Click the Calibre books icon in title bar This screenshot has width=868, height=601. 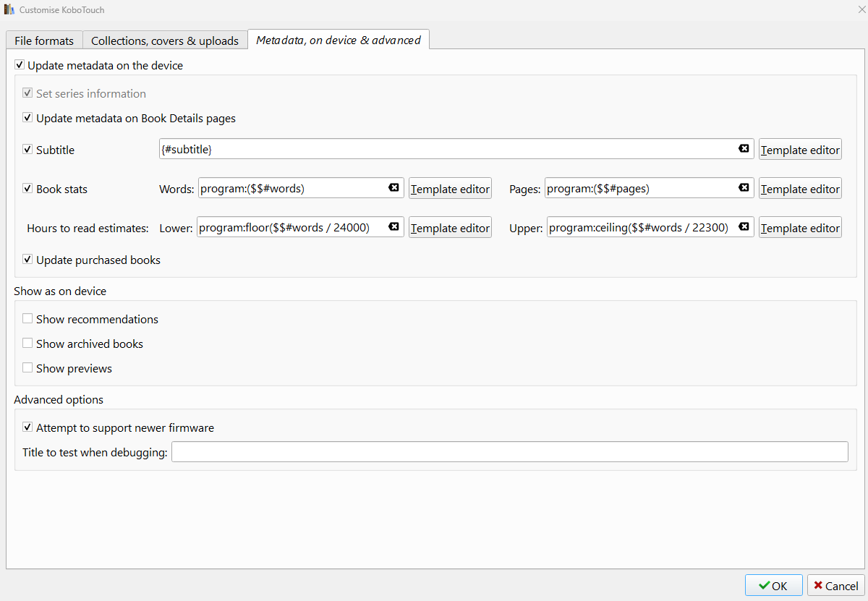[x=9, y=10]
